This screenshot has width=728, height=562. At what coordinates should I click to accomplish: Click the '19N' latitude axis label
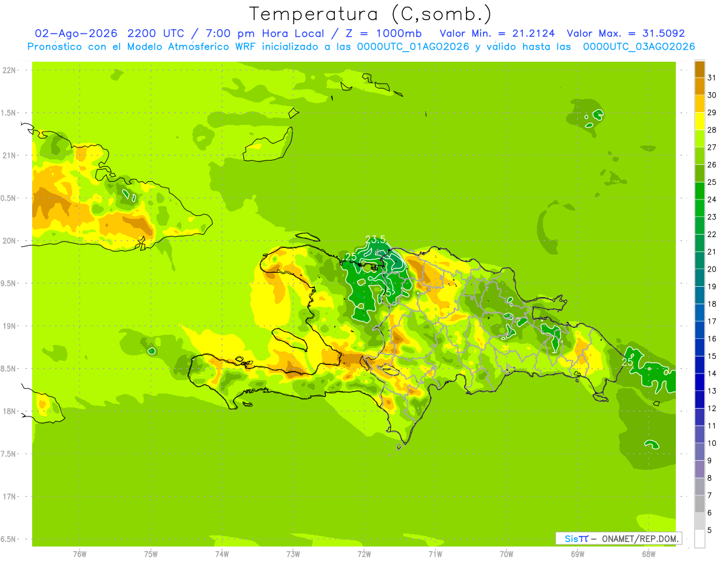coord(9,326)
